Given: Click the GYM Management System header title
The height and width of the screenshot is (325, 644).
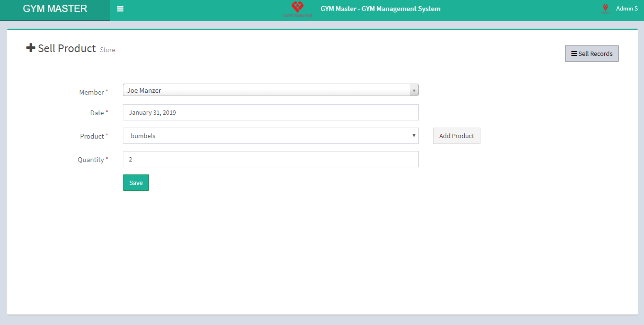Looking at the screenshot, I should (380, 9).
